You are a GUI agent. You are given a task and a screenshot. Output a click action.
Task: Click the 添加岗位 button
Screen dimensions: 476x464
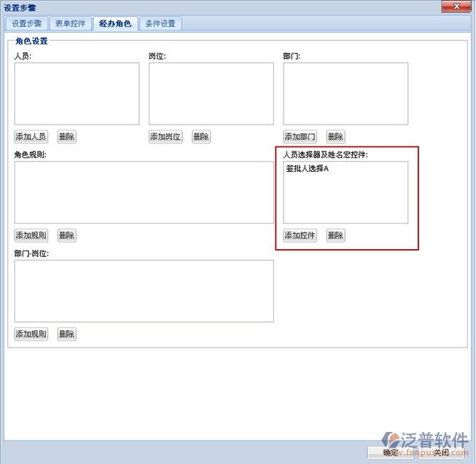[x=165, y=137]
